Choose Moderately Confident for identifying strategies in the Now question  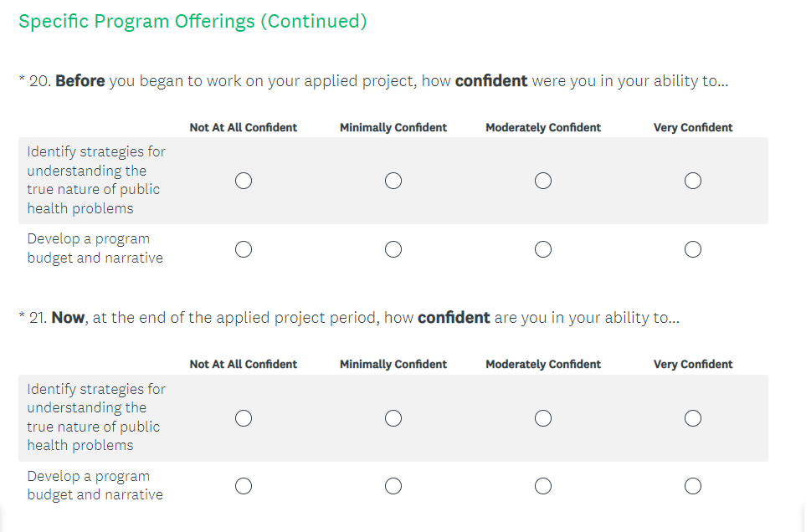(543, 418)
